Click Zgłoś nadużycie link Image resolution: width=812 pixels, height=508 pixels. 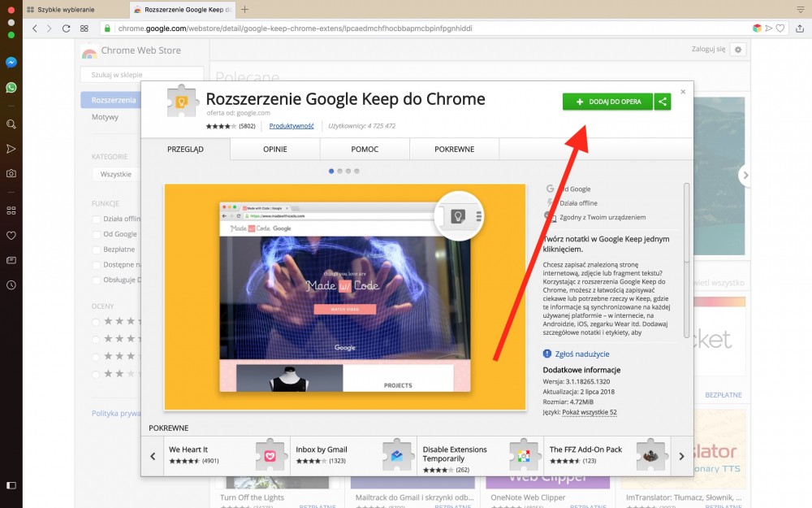pyautogui.click(x=582, y=354)
